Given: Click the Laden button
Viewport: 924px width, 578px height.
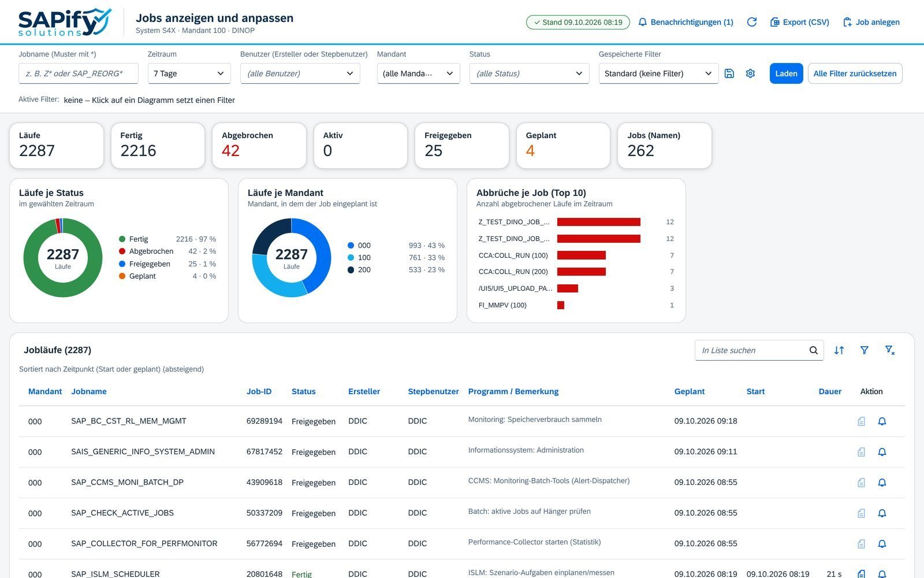Looking at the screenshot, I should 786,73.
